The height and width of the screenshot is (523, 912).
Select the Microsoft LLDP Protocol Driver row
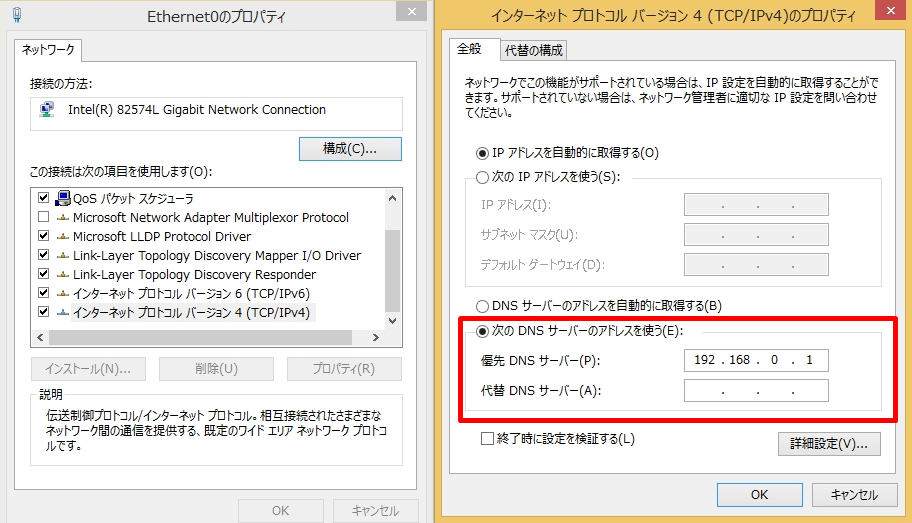point(162,237)
